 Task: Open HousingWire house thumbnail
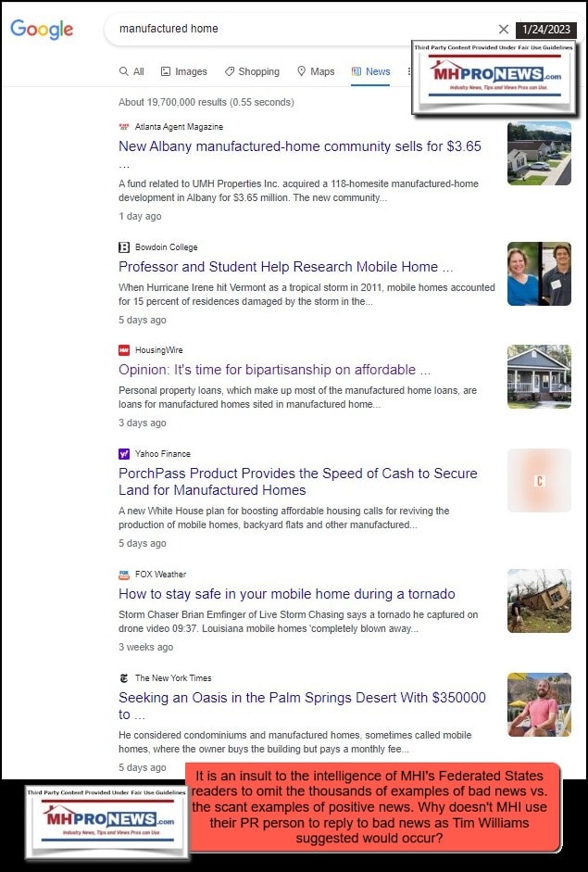539,376
